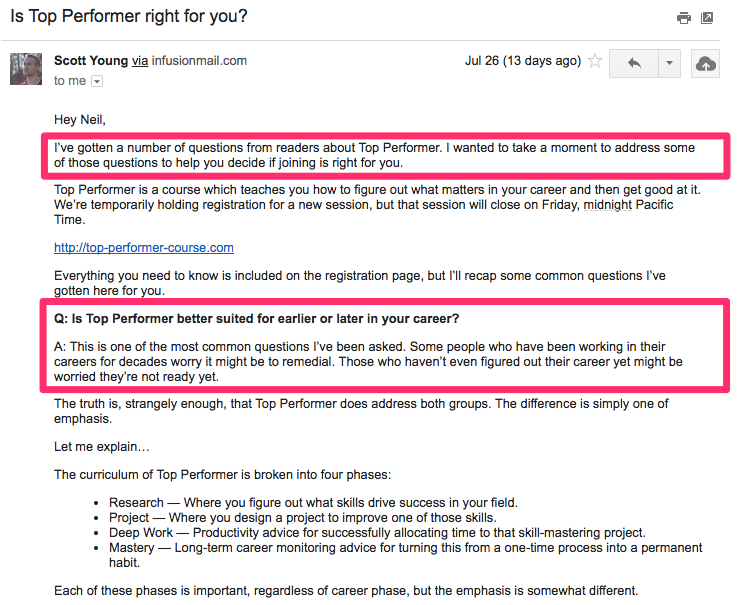
Task: Click the 'Hey Neil,' greeting line
Action: point(80,120)
